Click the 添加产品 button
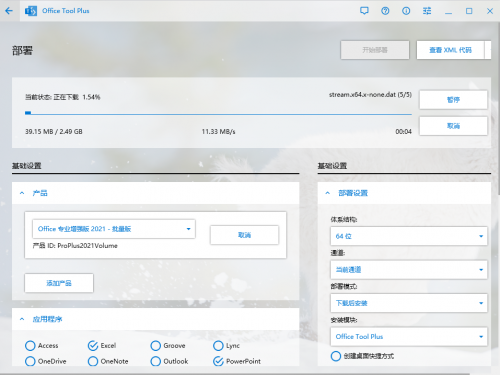This screenshot has width=500, height=375. pyautogui.click(x=59, y=283)
